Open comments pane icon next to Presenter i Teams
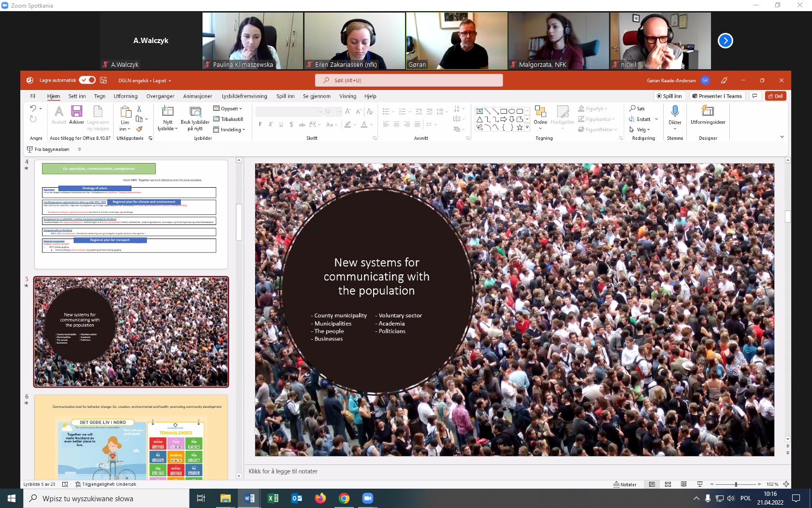This screenshot has height=508, width=812. pyautogui.click(x=754, y=96)
